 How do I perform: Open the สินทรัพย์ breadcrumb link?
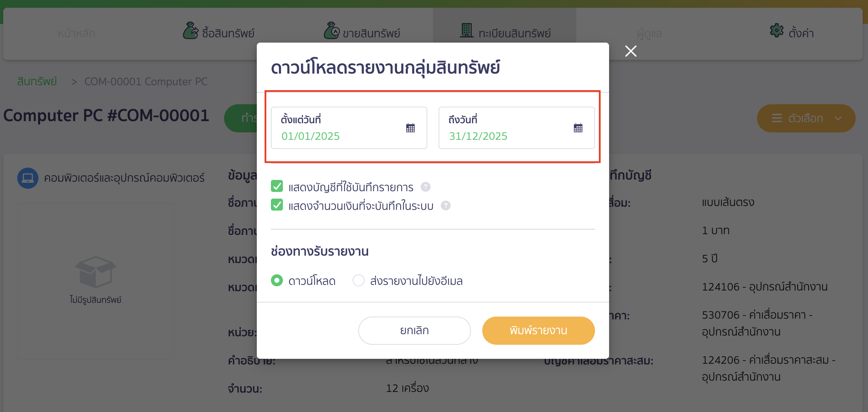click(x=37, y=81)
